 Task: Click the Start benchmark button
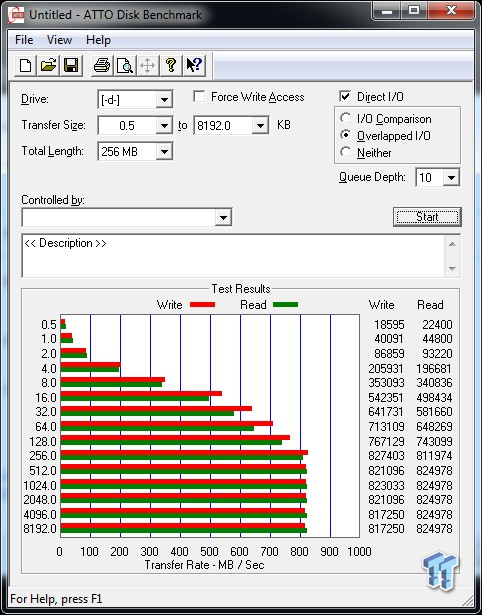click(x=427, y=217)
